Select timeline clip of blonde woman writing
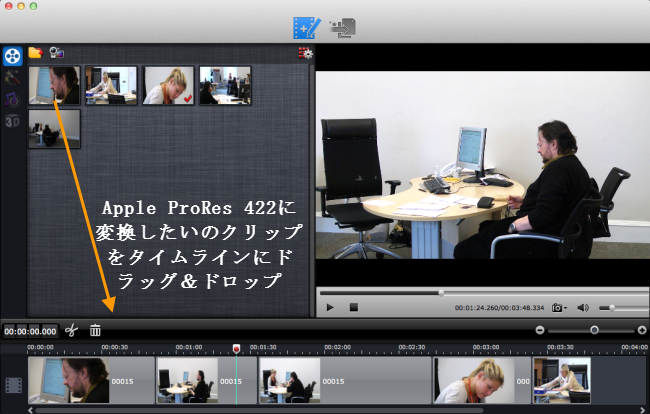 (x=482, y=380)
